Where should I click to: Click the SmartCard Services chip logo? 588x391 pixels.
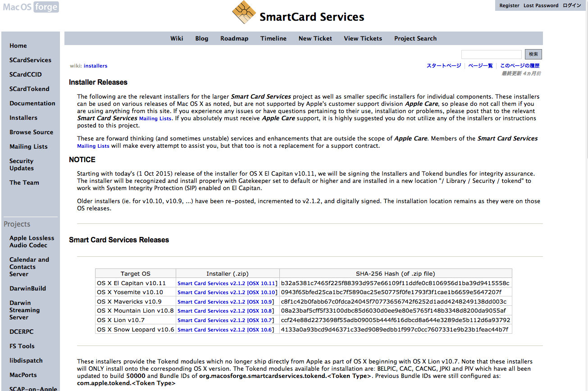244,12
